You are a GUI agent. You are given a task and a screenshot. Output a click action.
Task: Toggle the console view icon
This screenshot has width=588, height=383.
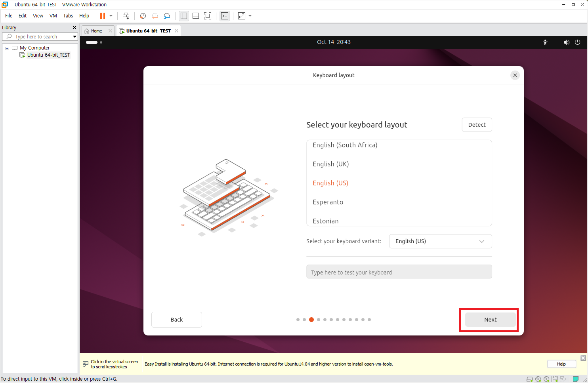pyautogui.click(x=225, y=16)
